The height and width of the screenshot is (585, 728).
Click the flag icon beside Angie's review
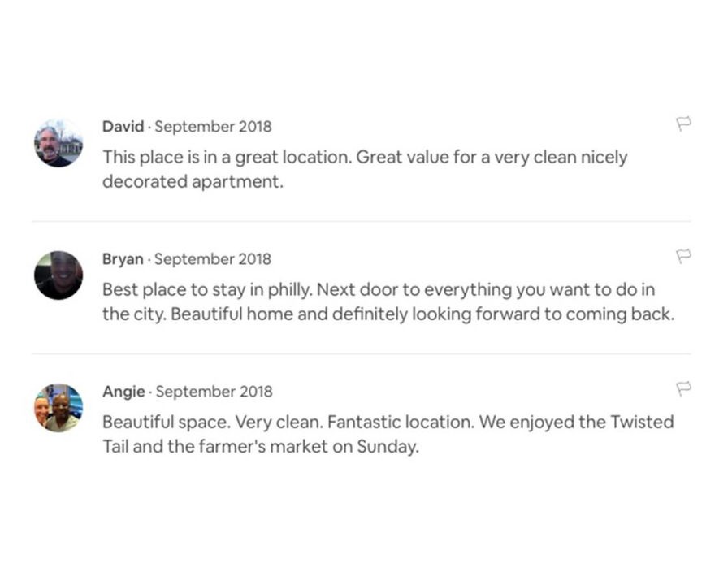pos(683,389)
